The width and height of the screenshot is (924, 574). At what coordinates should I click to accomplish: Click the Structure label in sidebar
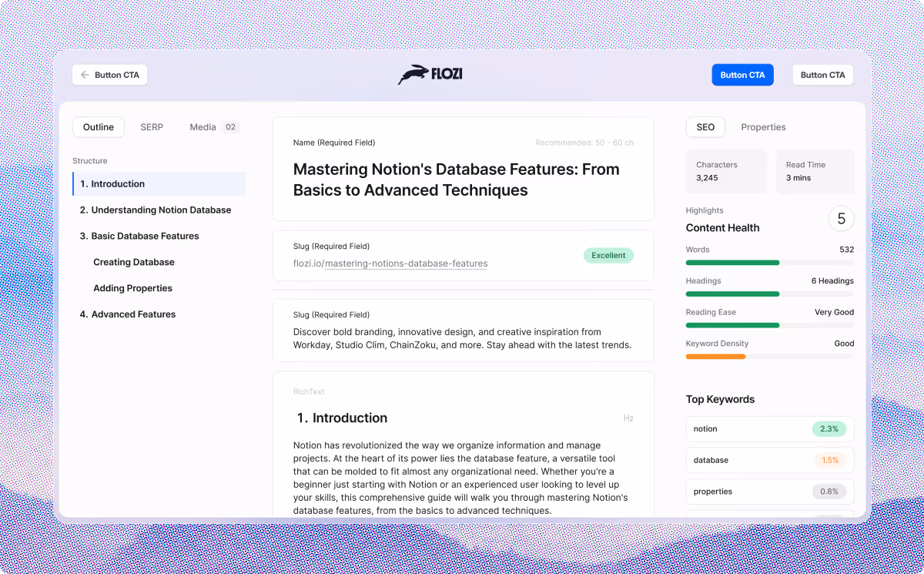click(90, 161)
